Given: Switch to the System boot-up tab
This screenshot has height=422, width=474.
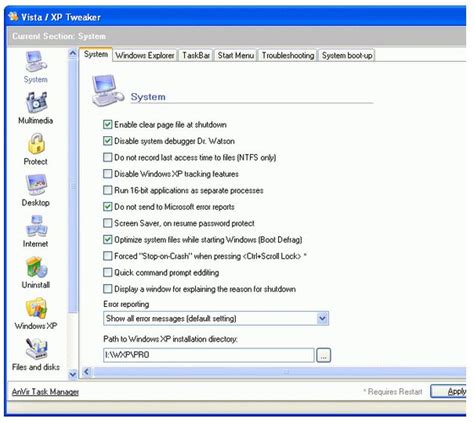Looking at the screenshot, I should [x=347, y=55].
